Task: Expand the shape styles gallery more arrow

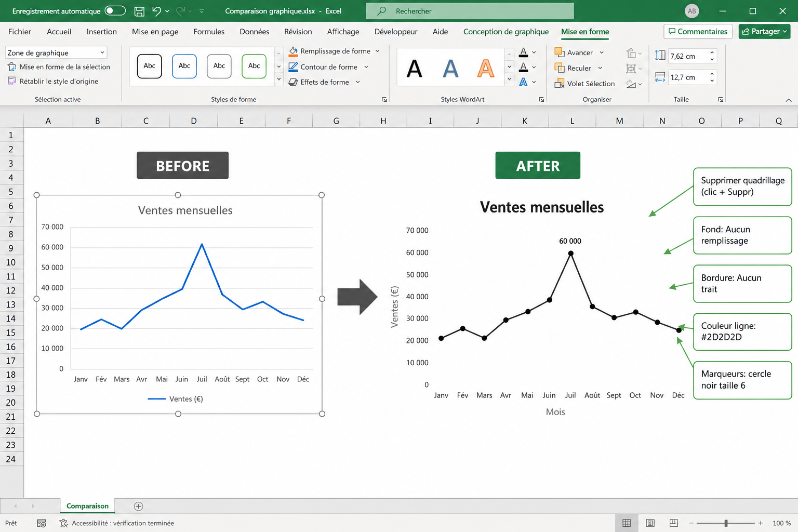Action: click(x=279, y=79)
